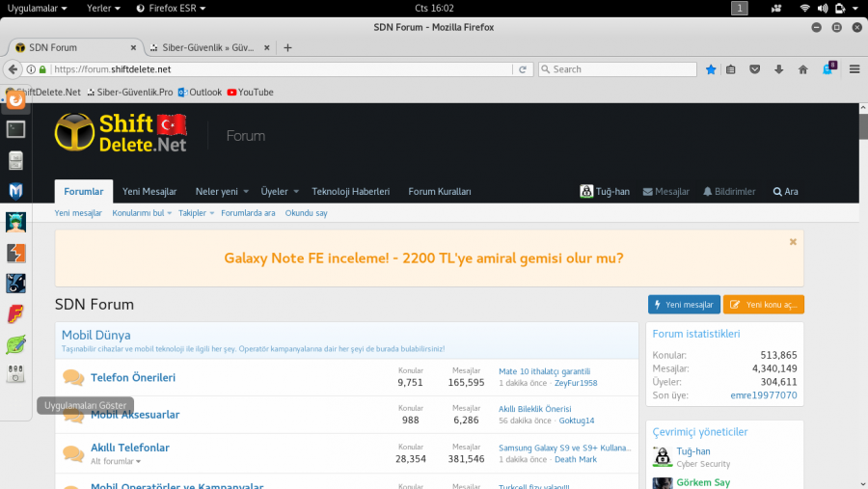Click the Wi-Fi icon in the top bar
868x489 pixels.
pos(805,9)
